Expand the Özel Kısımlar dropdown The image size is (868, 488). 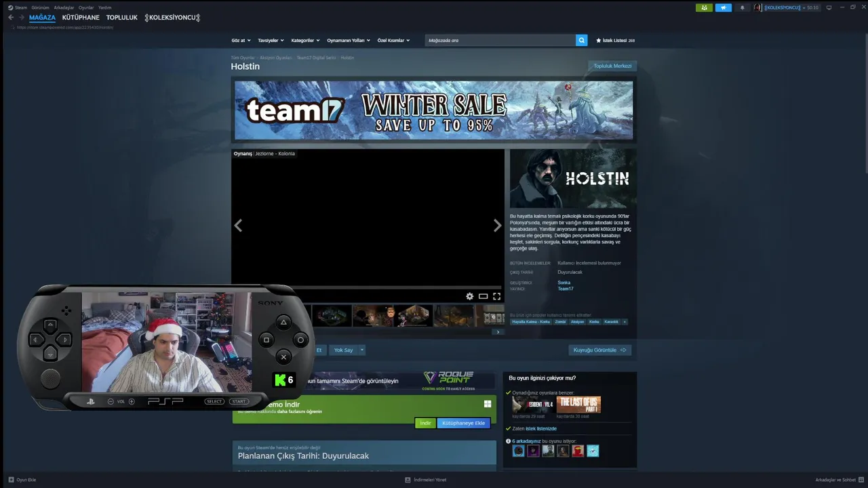coord(393,41)
